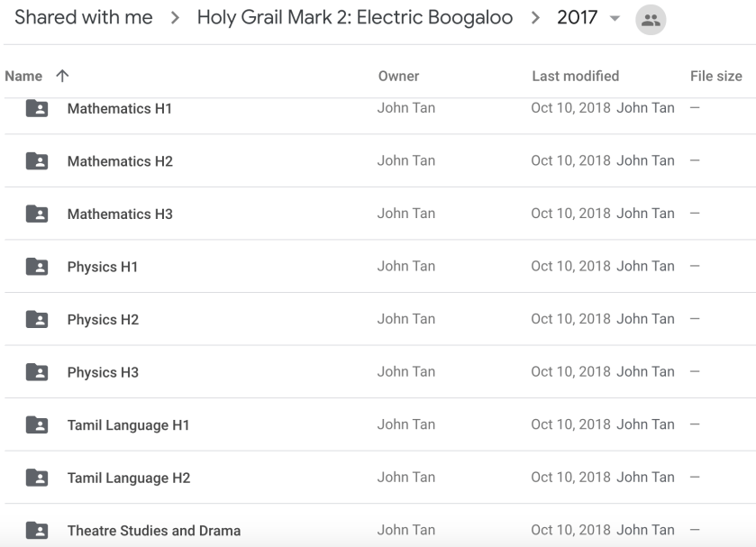The height and width of the screenshot is (547, 756).
Task: Select the Physics H2 folder name
Action: [x=103, y=320]
